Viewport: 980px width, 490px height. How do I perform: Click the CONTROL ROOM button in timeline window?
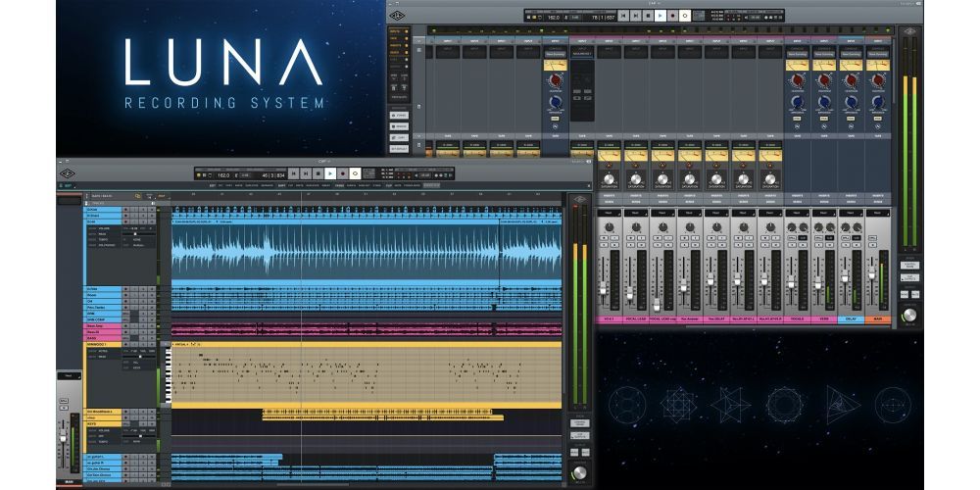point(580,423)
